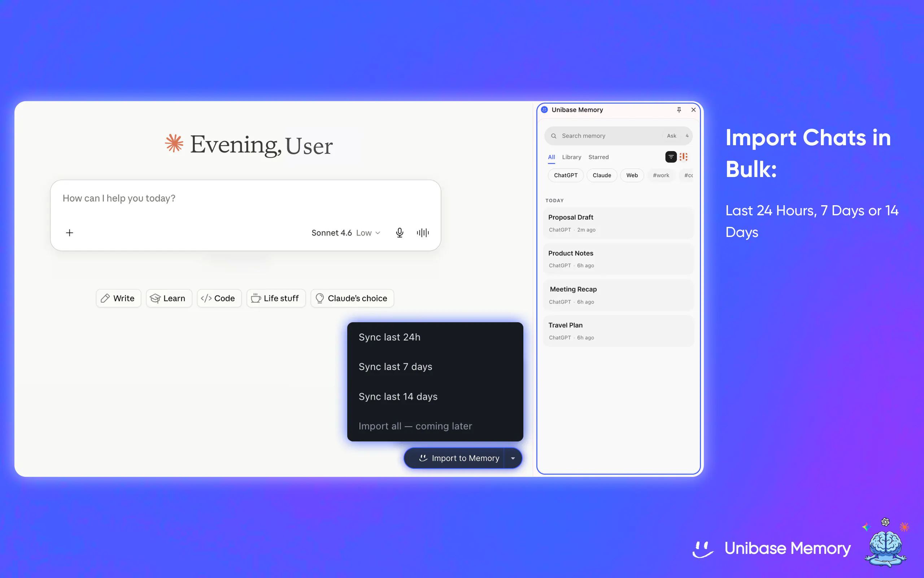Show the Starred tab
Image resolution: width=924 pixels, height=578 pixels.
tap(598, 157)
